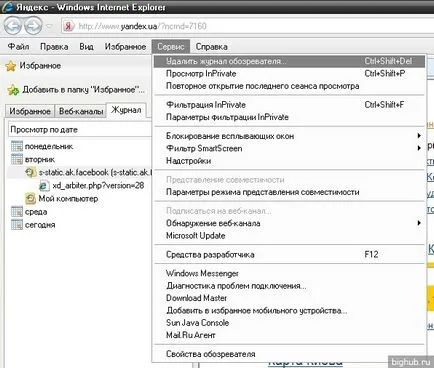The width and height of the screenshot is (434, 368).
Task: Switch to the Веб-каналы tab
Action: (x=81, y=111)
